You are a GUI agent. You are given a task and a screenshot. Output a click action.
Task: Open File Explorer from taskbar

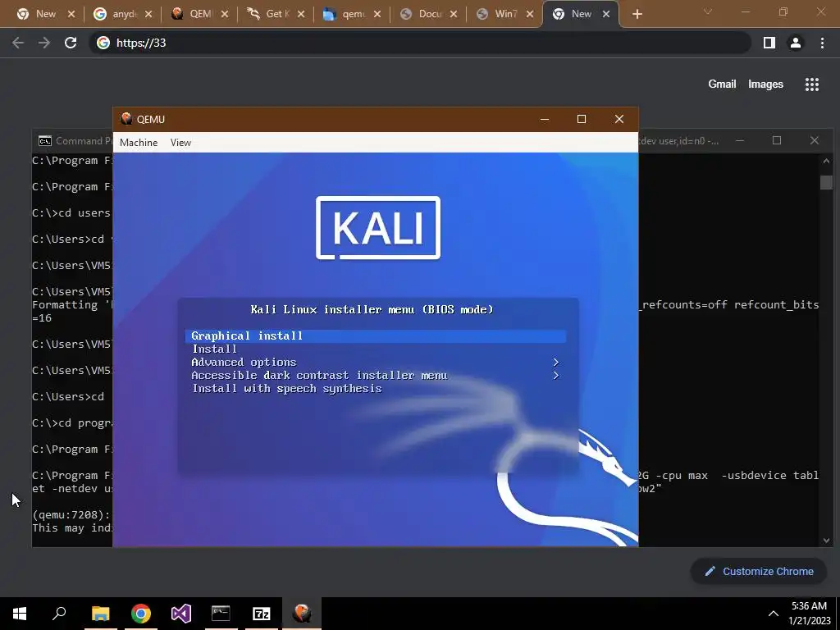tap(100, 614)
